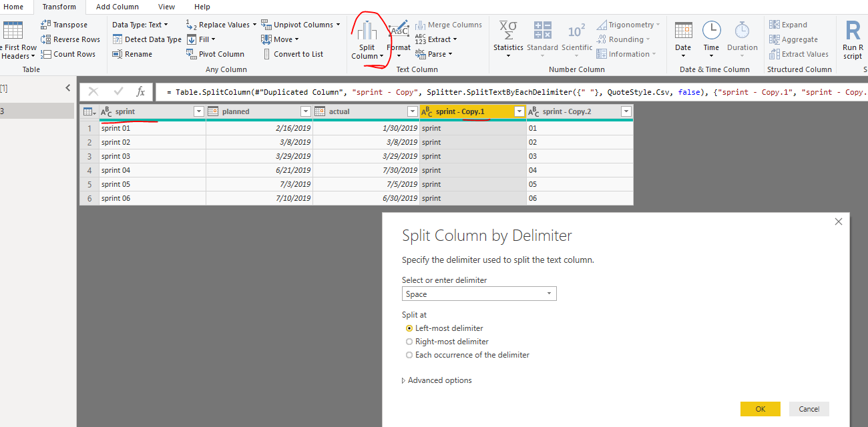
Task: Open the Trigonometry menu
Action: click(628, 25)
